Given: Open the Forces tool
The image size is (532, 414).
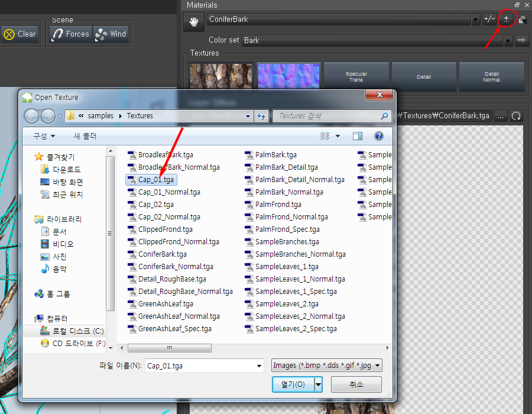Looking at the screenshot, I should pos(70,34).
